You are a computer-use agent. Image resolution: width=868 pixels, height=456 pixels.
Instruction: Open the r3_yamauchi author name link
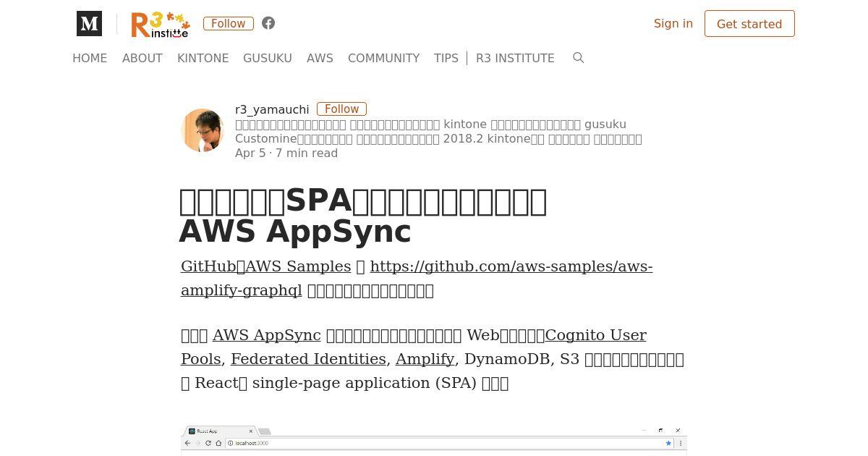click(272, 109)
